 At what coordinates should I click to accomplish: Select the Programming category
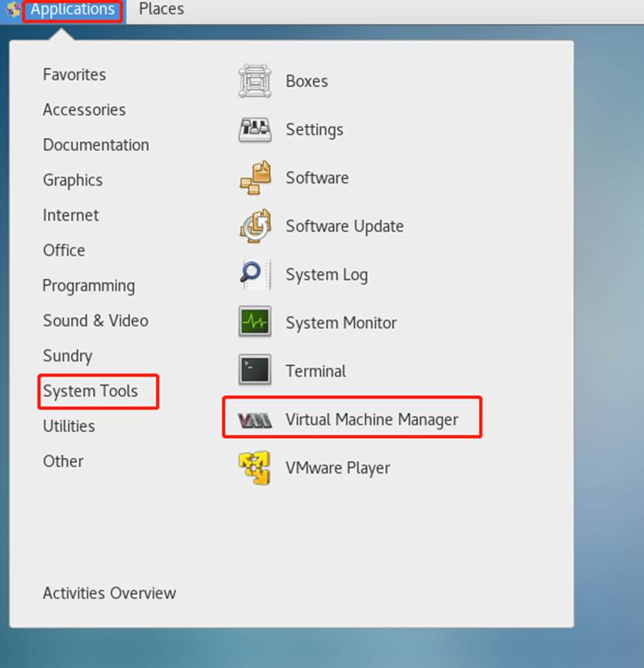coord(89,286)
